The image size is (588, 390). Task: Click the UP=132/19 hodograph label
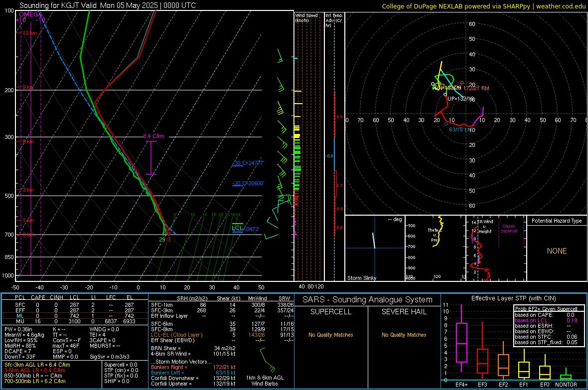[460, 99]
